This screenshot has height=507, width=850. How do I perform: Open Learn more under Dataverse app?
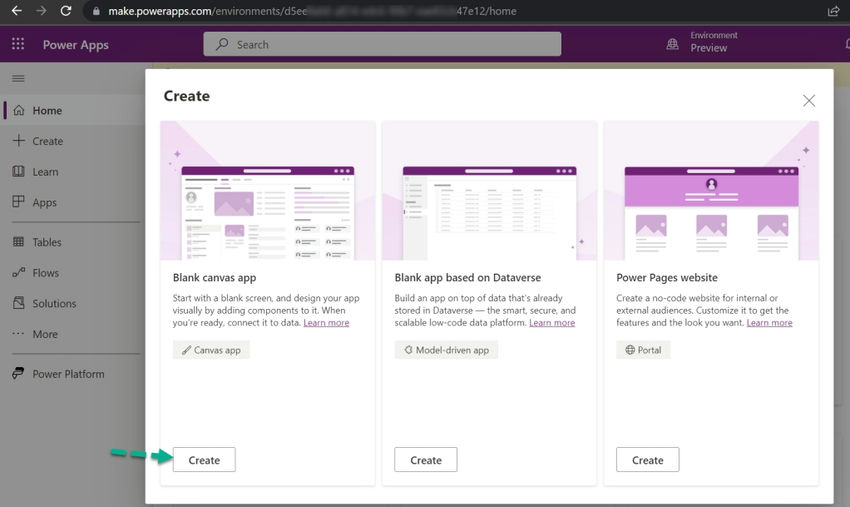(x=552, y=323)
